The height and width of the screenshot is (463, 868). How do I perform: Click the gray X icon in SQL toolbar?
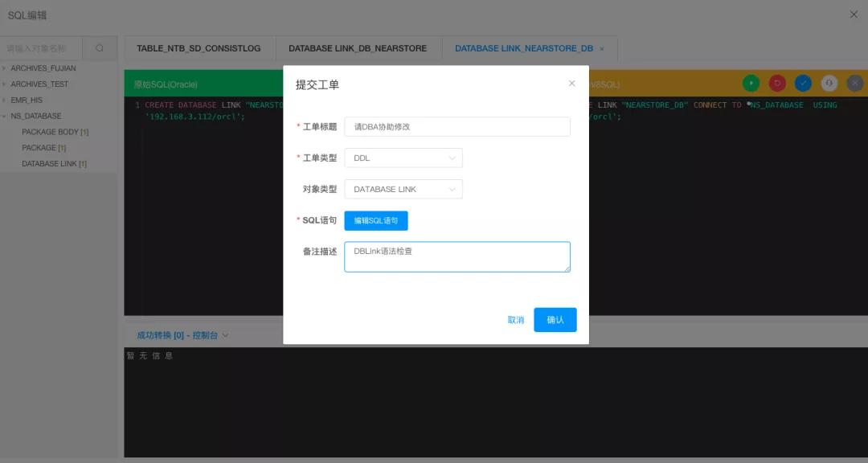[854, 83]
